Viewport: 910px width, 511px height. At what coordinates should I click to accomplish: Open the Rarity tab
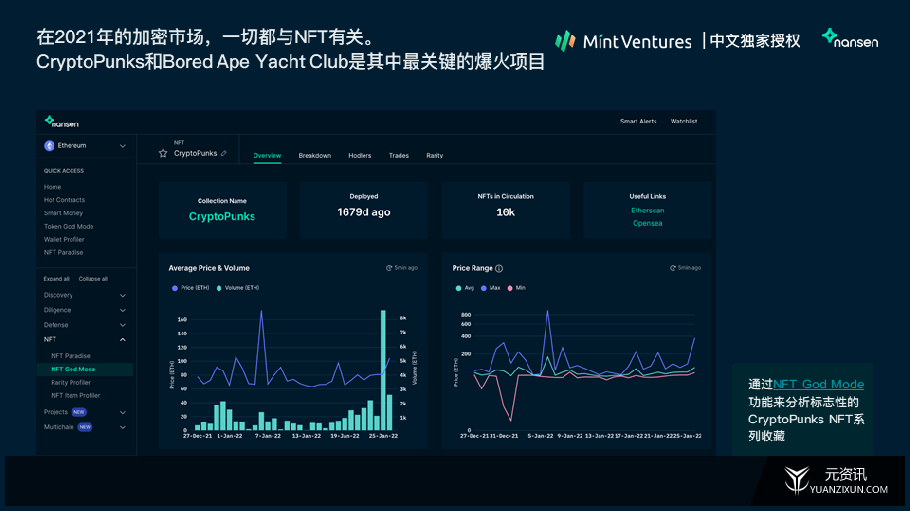[435, 156]
